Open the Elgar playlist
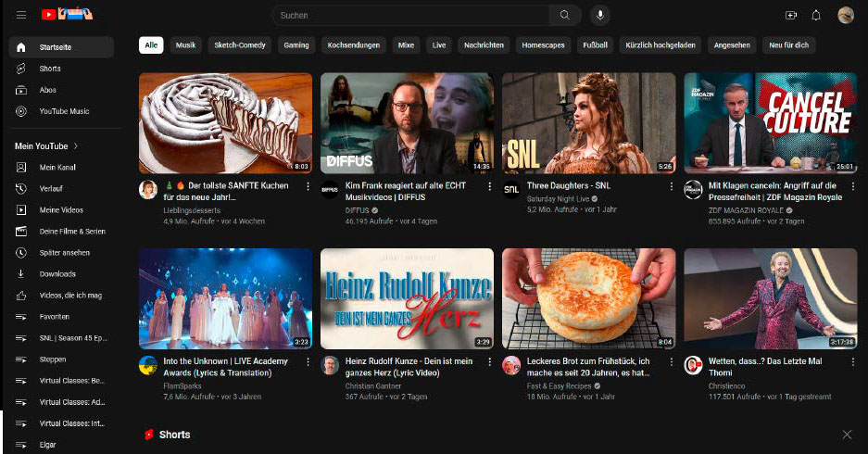Screen dimensions: 868x454 pos(61,445)
